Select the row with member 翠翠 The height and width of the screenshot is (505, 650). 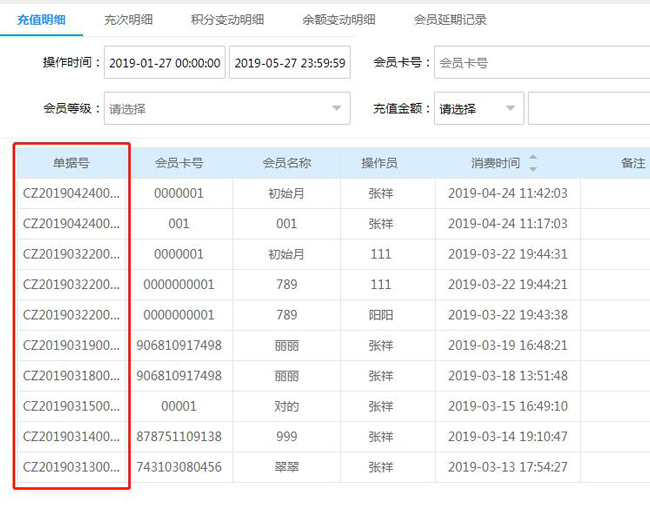[x=332, y=467]
